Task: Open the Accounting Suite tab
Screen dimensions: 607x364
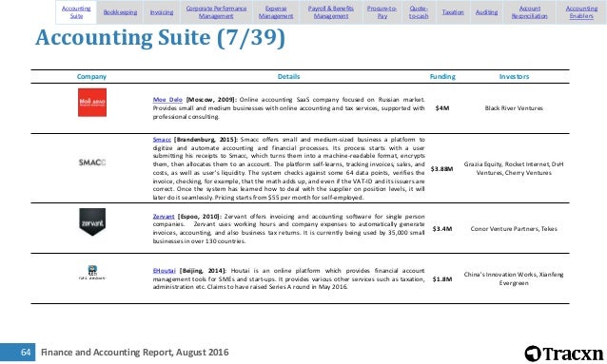Action: point(76,12)
